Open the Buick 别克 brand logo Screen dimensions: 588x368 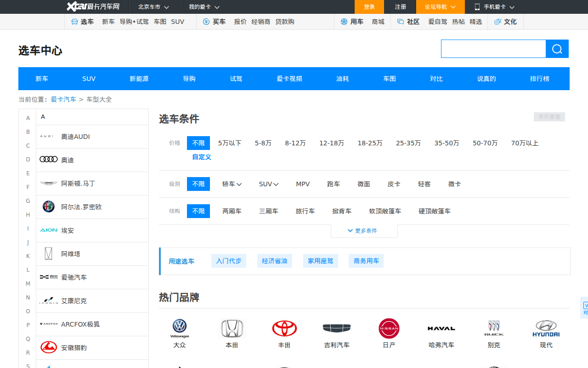(x=494, y=328)
